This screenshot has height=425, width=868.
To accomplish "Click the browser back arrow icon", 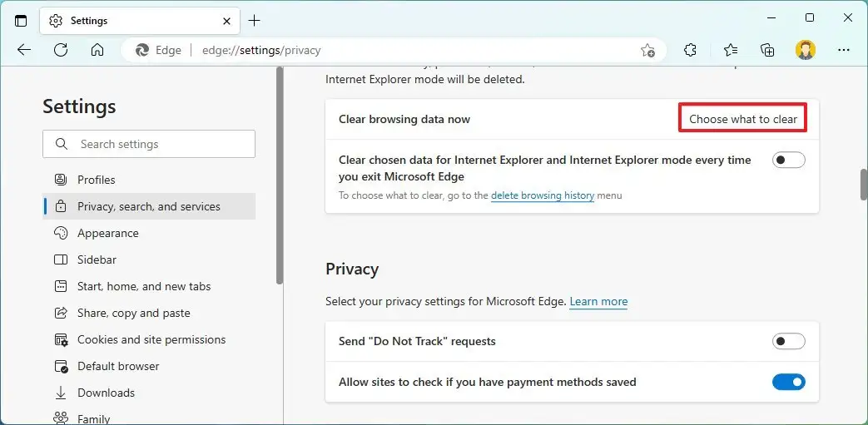I will [24, 50].
